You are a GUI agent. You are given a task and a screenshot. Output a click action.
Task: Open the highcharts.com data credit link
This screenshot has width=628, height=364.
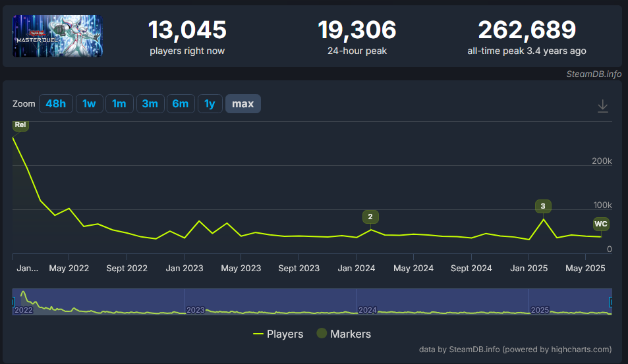click(515, 350)
